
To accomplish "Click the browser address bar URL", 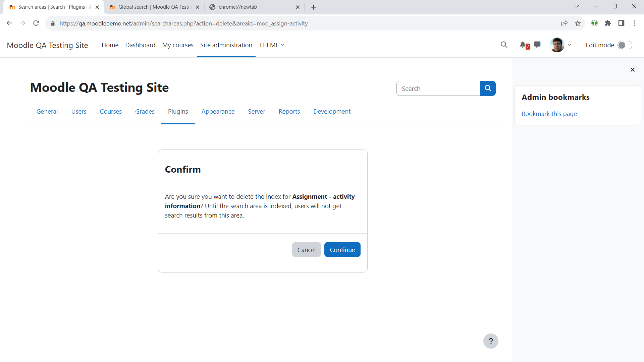I will point(183,23).
